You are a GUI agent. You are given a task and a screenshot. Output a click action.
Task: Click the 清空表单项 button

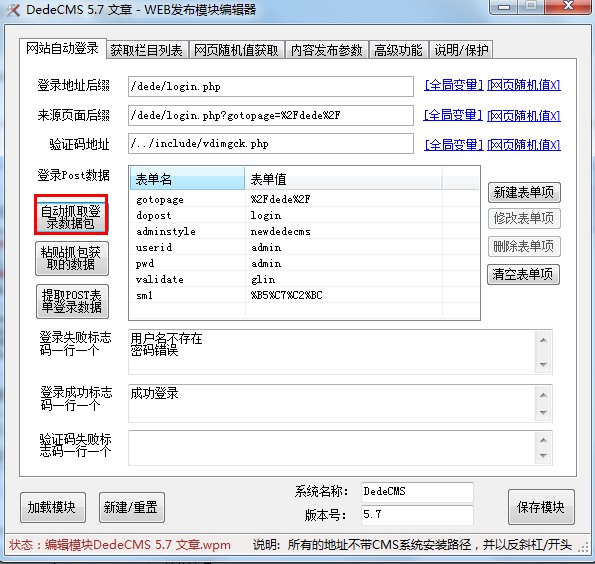(x=523, y=274)
